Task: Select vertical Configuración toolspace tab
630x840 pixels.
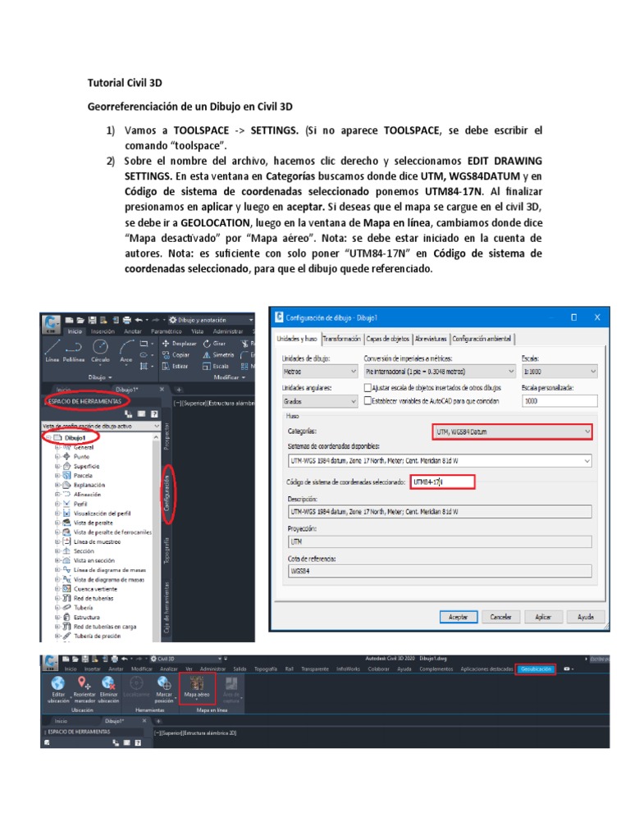Action: click(167, 493)
